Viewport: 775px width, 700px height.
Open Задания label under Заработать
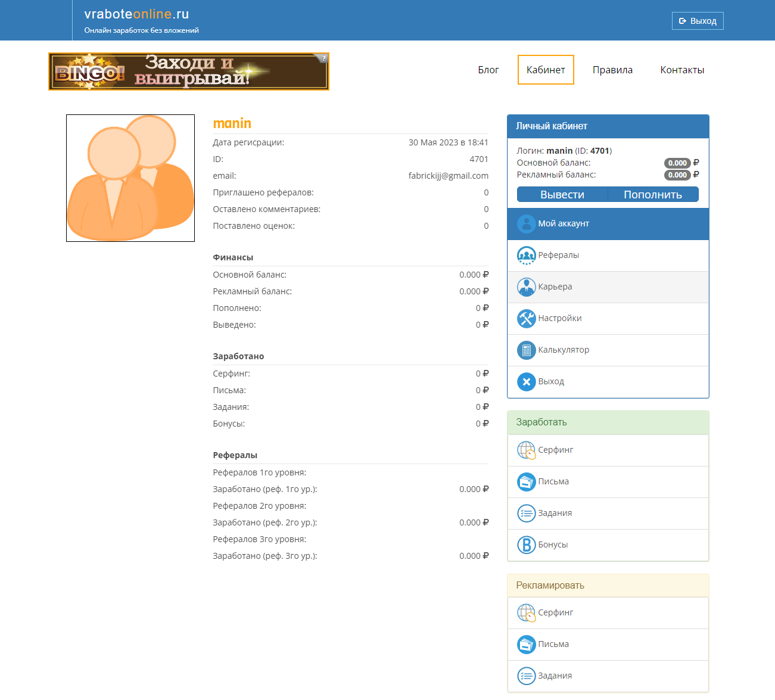(x=555, y=513)
